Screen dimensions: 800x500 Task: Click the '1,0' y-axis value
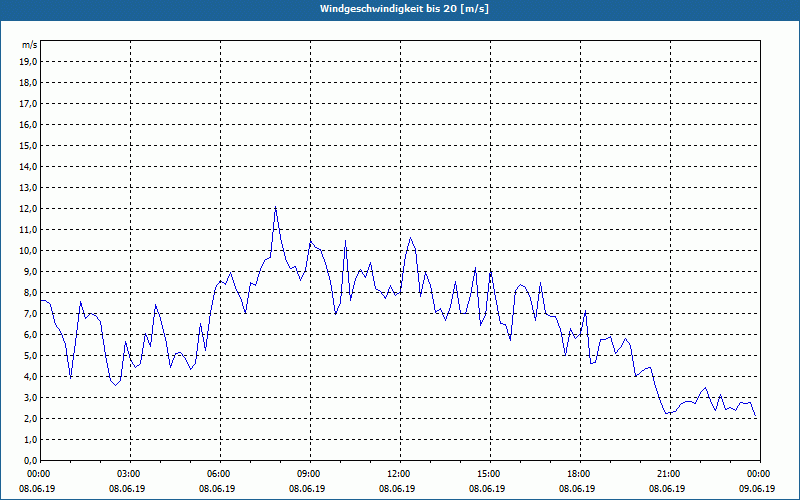[x=31, y=439]
